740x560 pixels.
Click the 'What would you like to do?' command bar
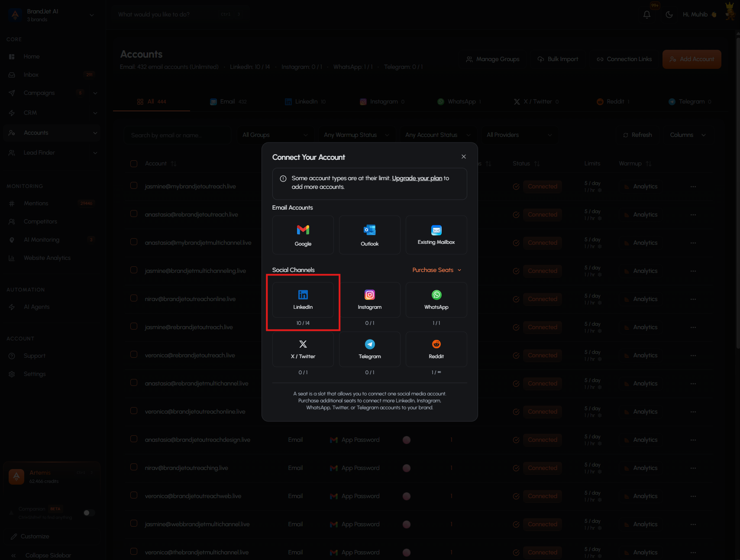(180, 14)
